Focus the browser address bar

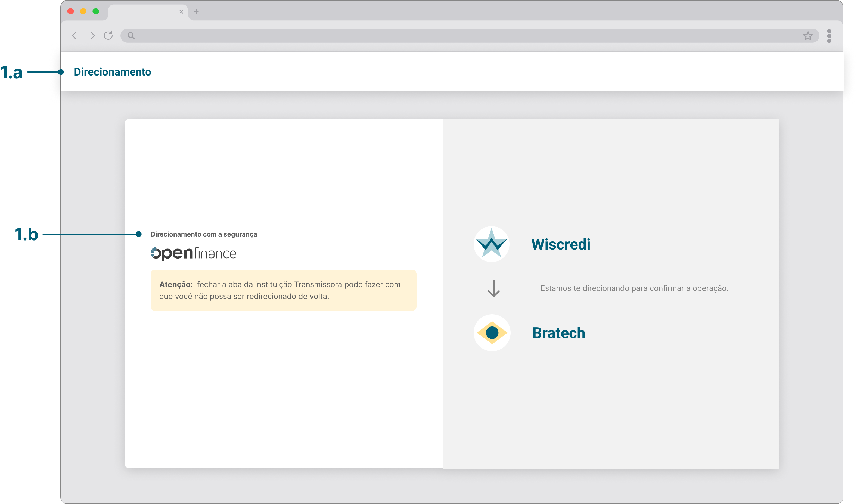(x=470, y=35)
